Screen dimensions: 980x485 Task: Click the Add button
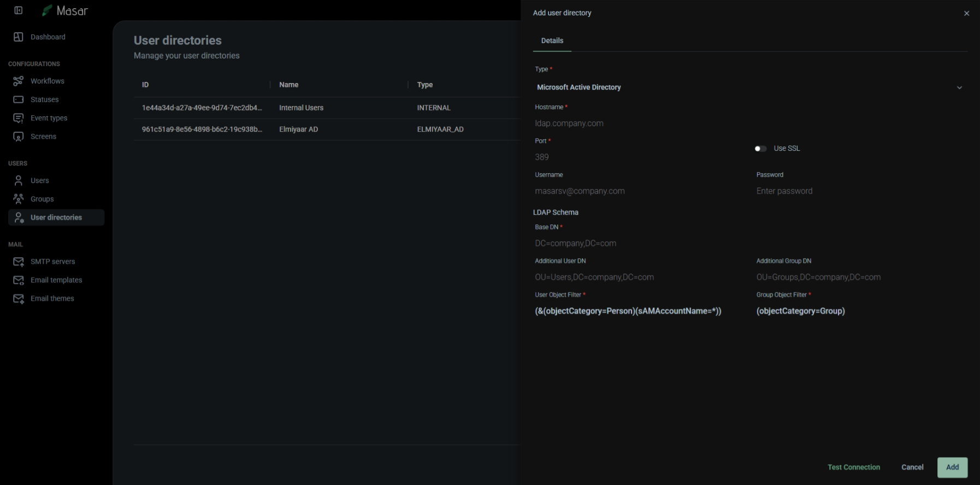[x=952, y=468]
